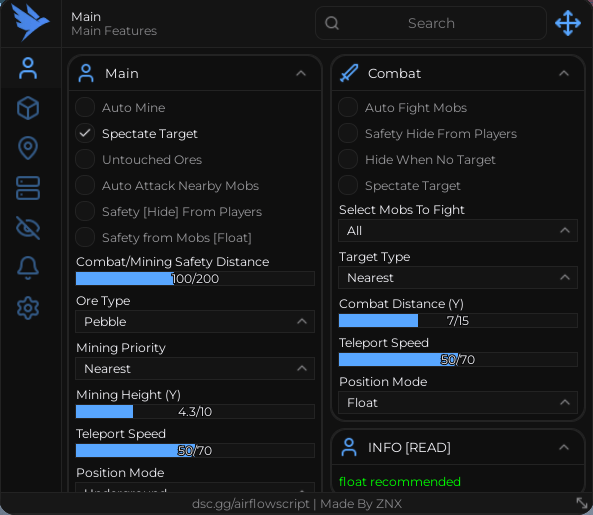
Task: Adjust Combat/Mining Safety Distance slider
Action: tap(195, 278)
